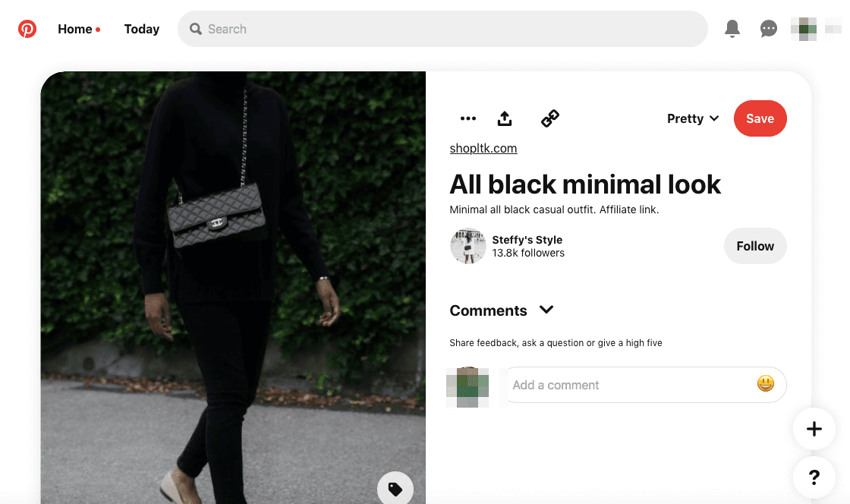Collapse the Comments section
The image size is (850, 504).
546,310
